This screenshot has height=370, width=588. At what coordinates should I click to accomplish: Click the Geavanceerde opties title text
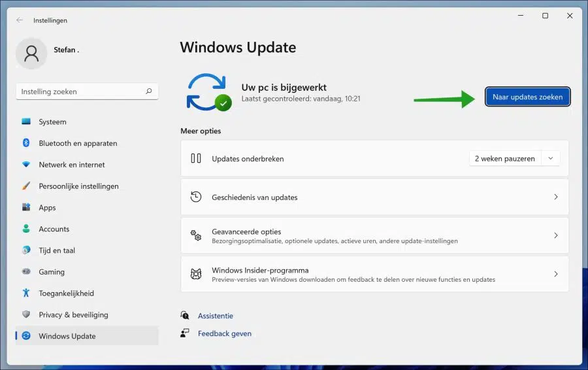click(x=246, y=231)
